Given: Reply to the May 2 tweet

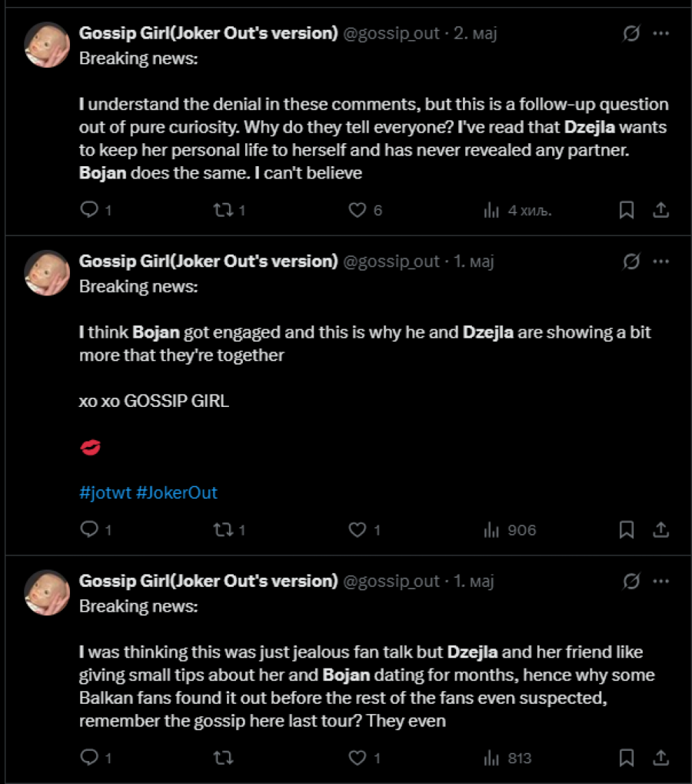Looking at the screenshot, I should click(90, 210).
